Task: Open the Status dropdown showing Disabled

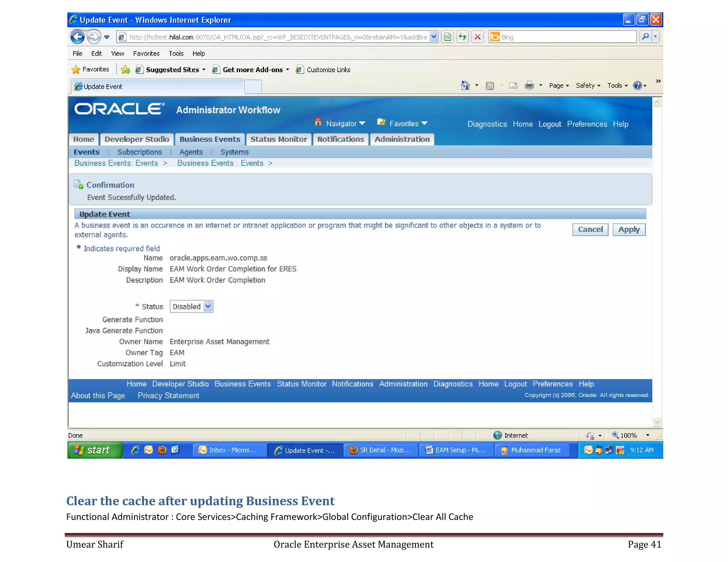Action: [191, 306]
